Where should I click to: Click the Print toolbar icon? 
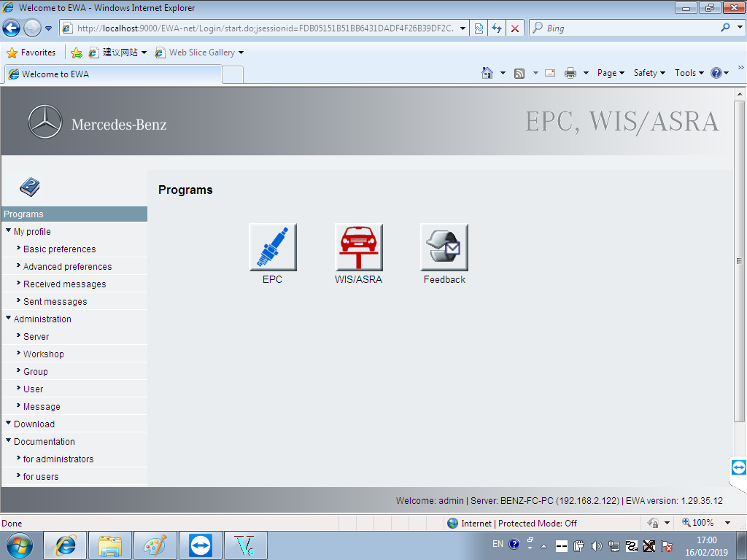[570, 73]
